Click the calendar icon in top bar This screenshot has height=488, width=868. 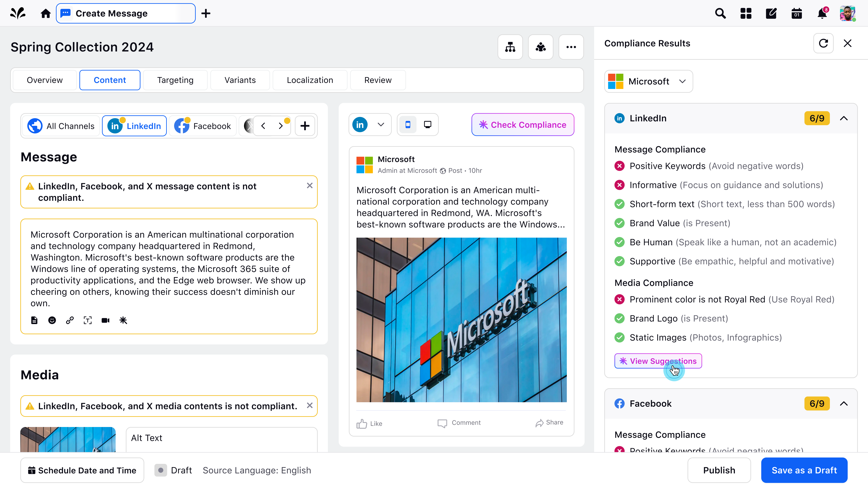797,14
